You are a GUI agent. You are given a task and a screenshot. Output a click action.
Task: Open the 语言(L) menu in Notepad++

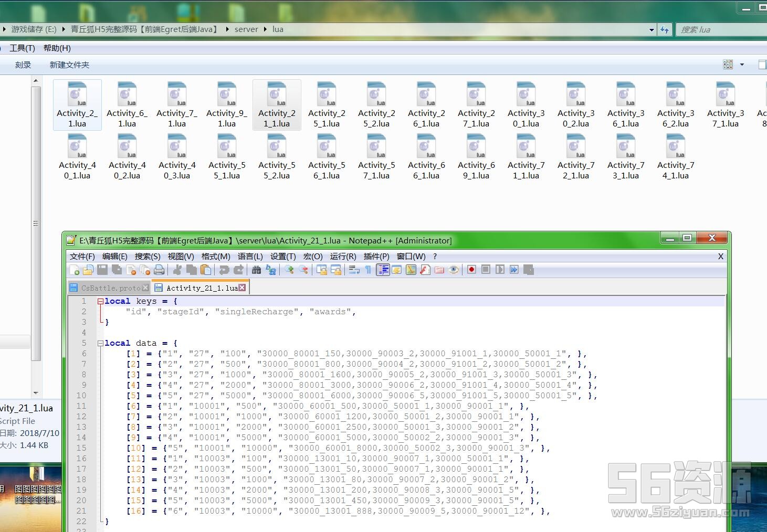[250, 257]
